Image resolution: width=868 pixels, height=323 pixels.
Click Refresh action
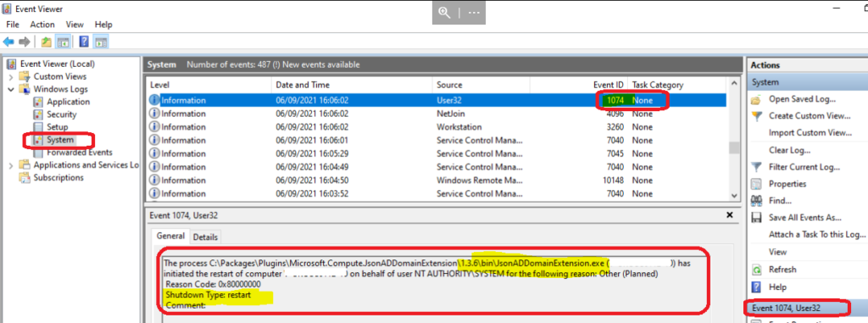pos(782,270)
